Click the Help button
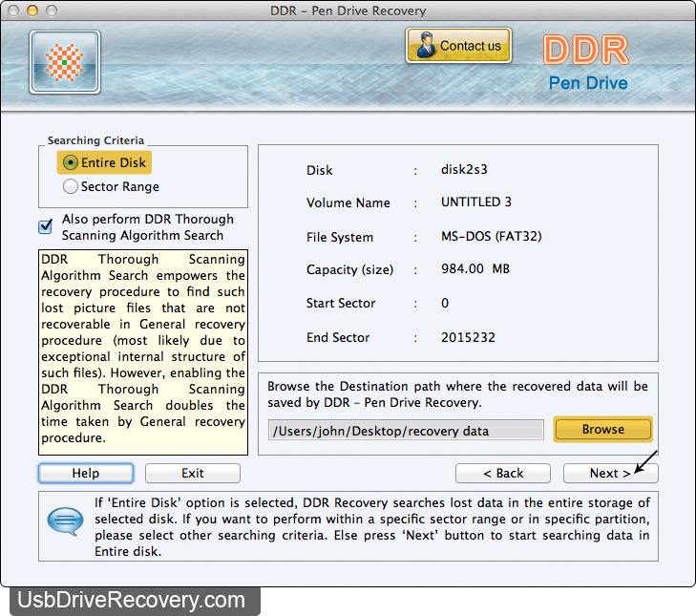Image resolution: width=696 pixels, height=616 pixels. (x=86, y=474)
